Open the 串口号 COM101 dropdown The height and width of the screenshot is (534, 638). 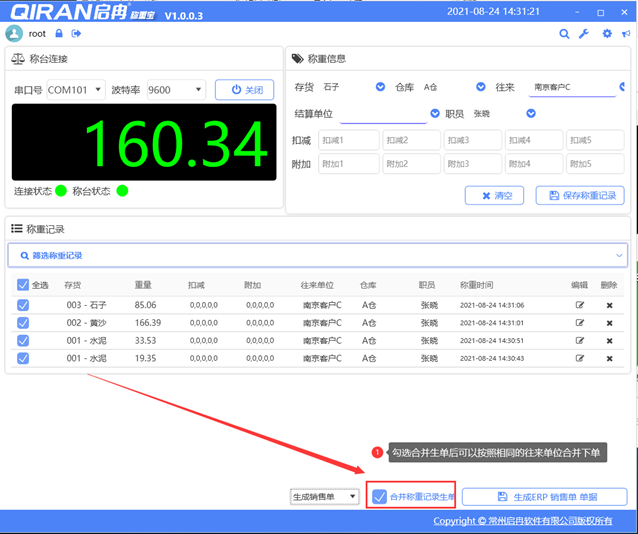[75, 90]
